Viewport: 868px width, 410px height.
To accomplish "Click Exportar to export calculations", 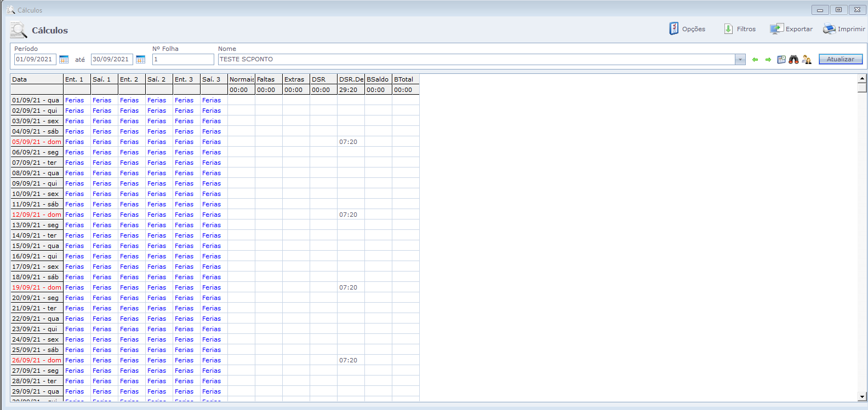I will tap(791, 29).
